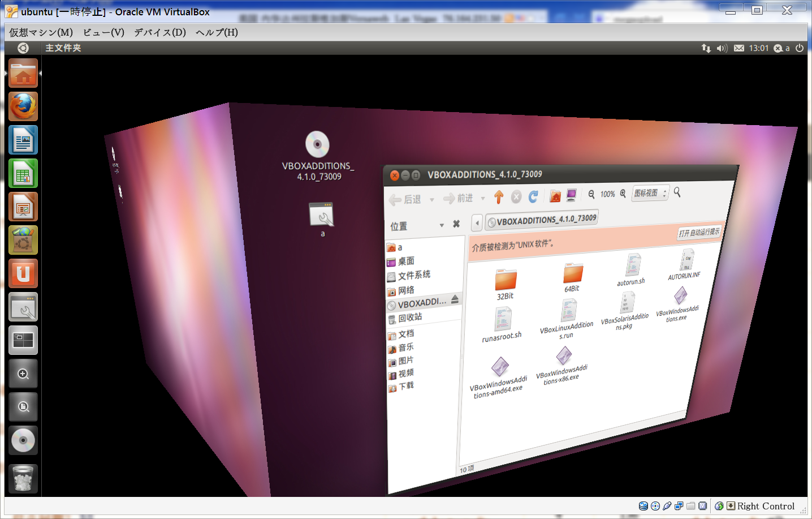Select the VBoxLinuxAdditions.run file

pos(567,319)
